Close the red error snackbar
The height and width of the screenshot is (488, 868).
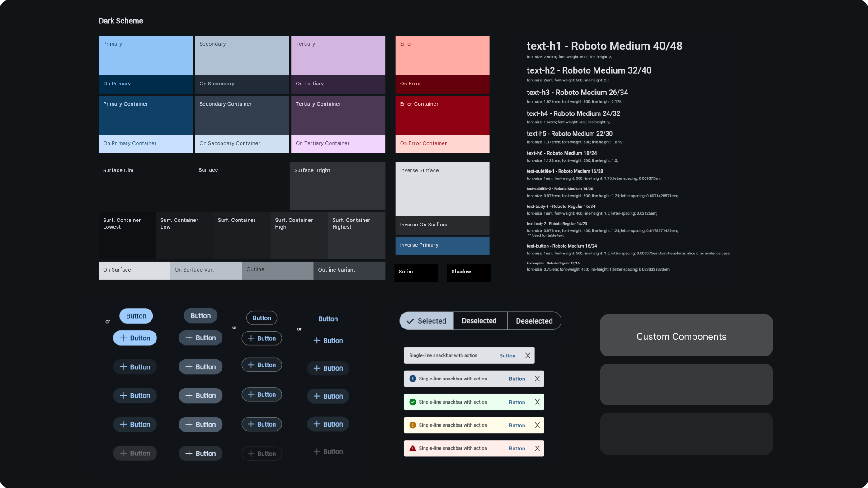[537, 448]
